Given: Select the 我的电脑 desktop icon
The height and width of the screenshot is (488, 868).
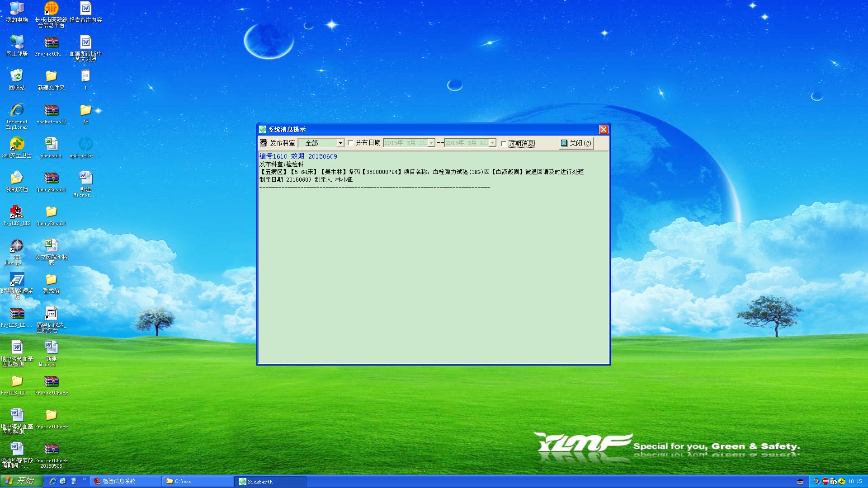Looking at the screenshot, I should (x=17, y=9).
